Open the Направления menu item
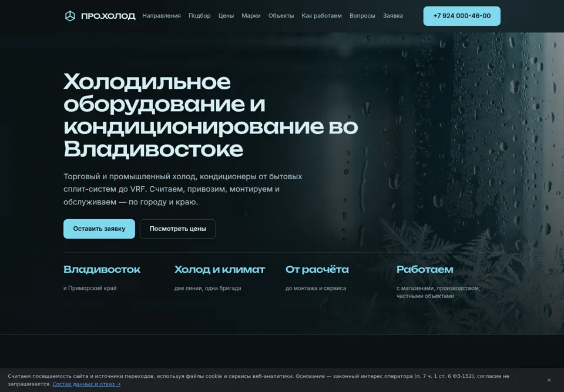The height and width of the screenshot is (392, 564). (162, 16)
